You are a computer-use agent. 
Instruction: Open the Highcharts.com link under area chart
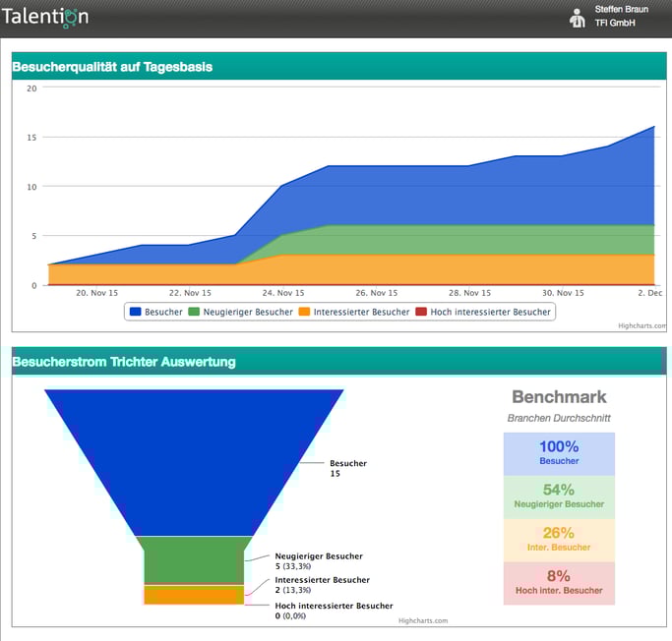click(x=641, y=325)
